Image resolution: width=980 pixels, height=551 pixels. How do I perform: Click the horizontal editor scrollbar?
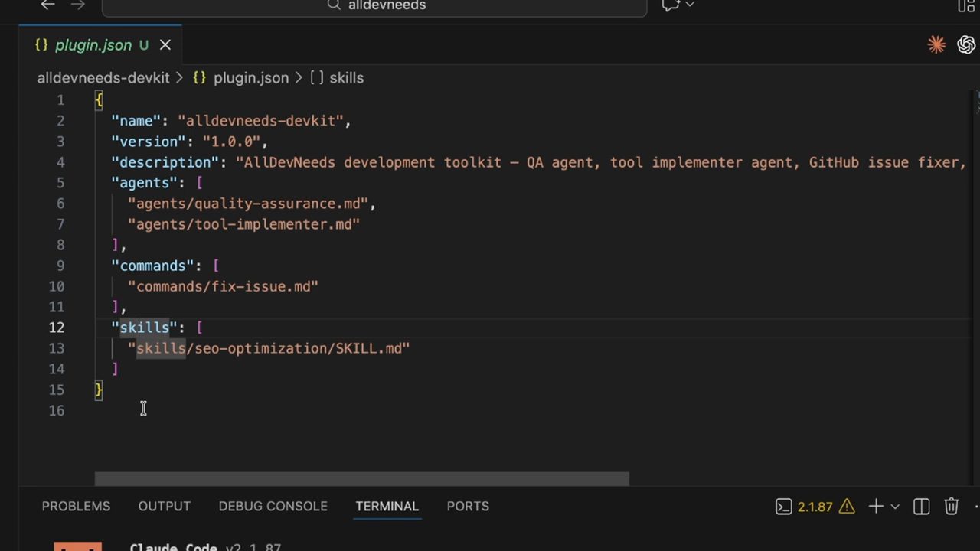361,479
